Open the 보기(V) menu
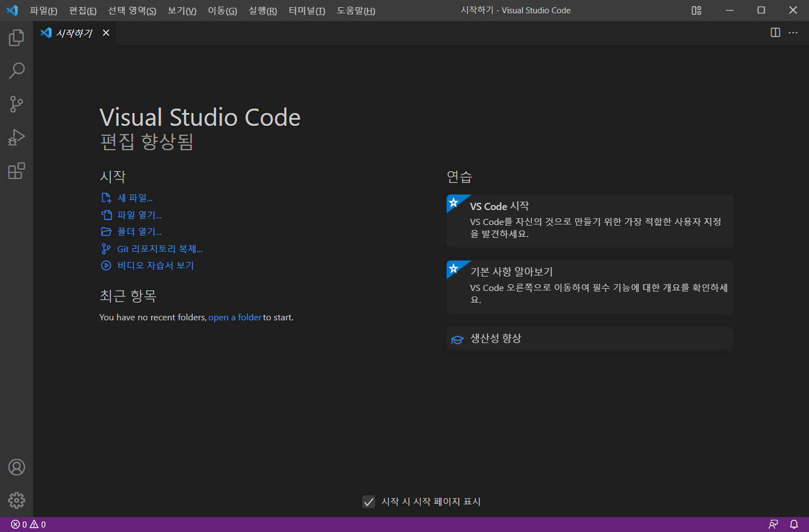809x532 pixels. (182, 11)
